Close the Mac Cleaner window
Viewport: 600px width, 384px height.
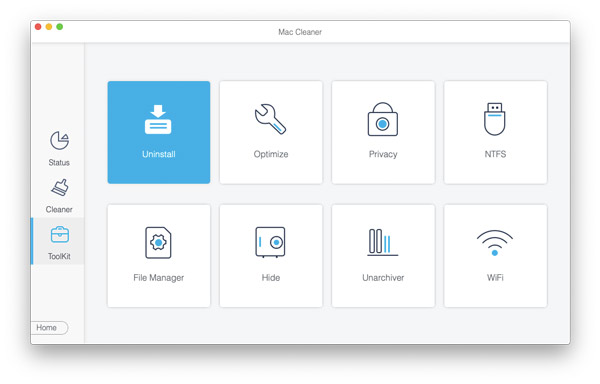point(38,26)
